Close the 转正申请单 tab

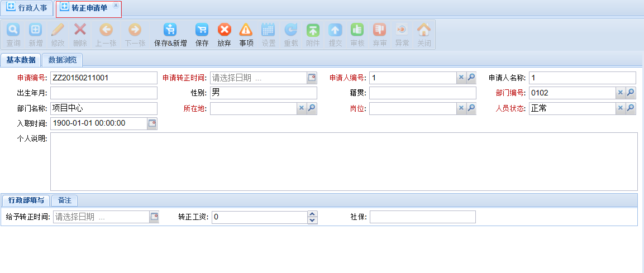point(116,5)
